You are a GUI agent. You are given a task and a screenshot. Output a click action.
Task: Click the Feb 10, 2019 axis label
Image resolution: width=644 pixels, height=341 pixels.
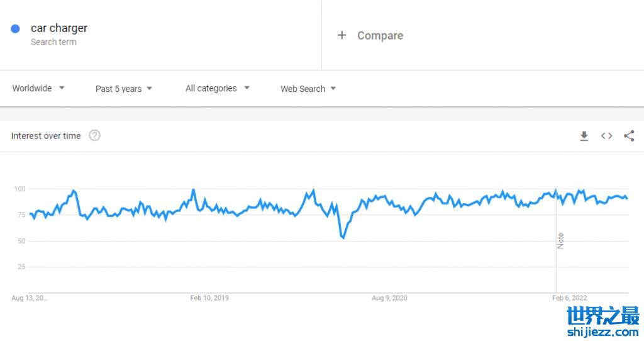pyautogui.click(x=209, y=298)
